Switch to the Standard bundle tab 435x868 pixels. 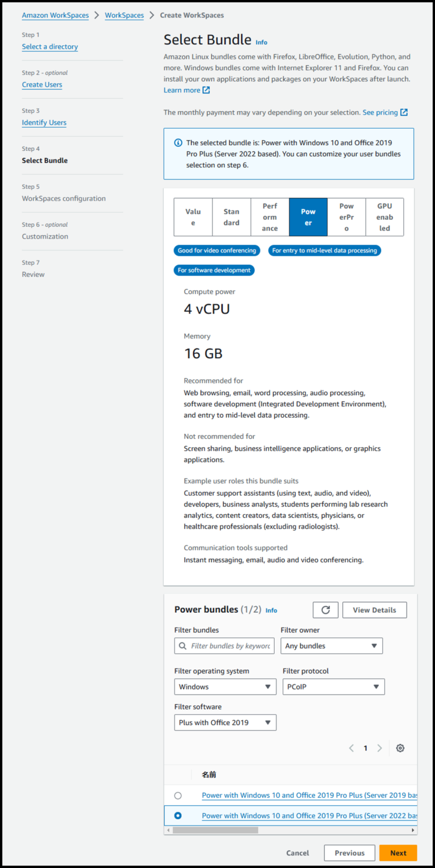click(x=231, y=217)
